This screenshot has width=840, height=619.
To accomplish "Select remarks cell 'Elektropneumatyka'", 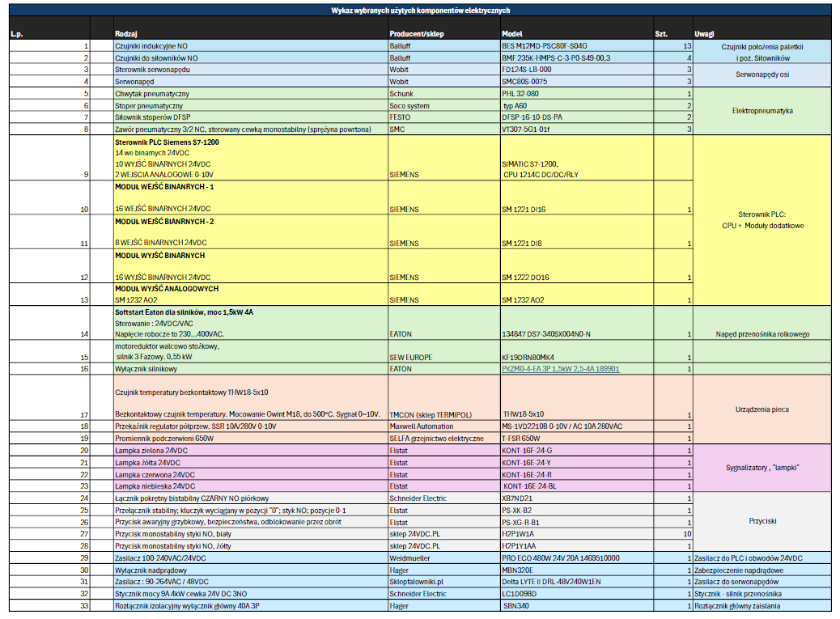I will tap(762, 111).
